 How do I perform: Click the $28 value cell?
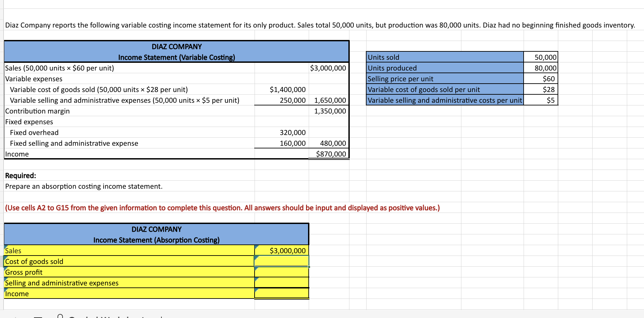point(541,90)
